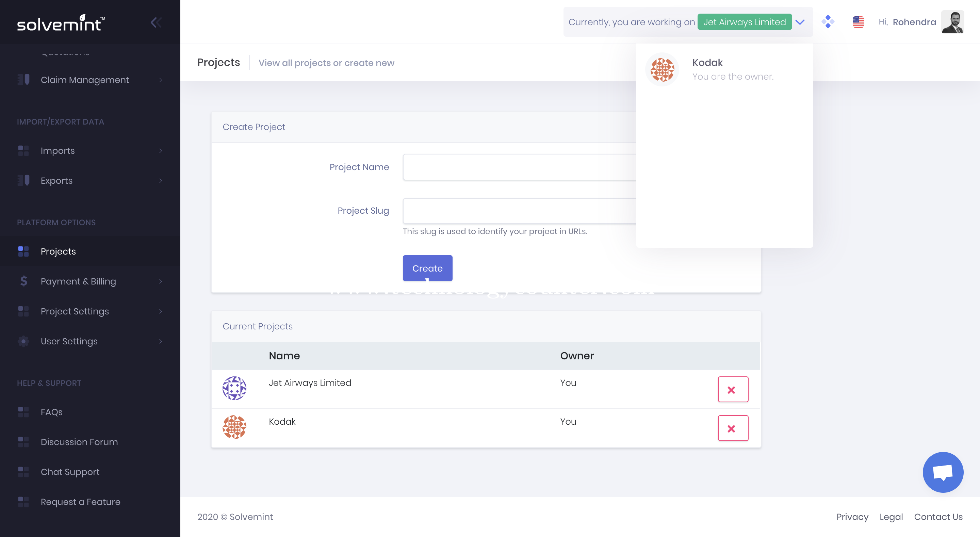Expand User Settings chevron
Image resolution: width=980 pixels, height=537 pixels.
(161, 341)
